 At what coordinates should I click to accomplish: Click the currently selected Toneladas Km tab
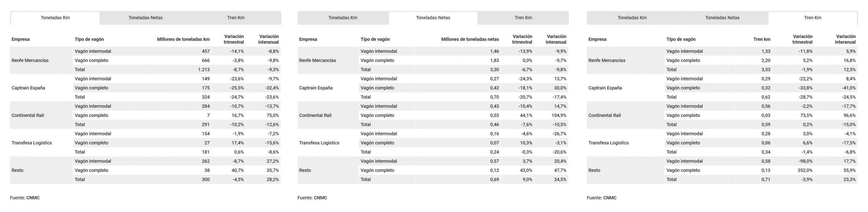[x=55, y=18]
